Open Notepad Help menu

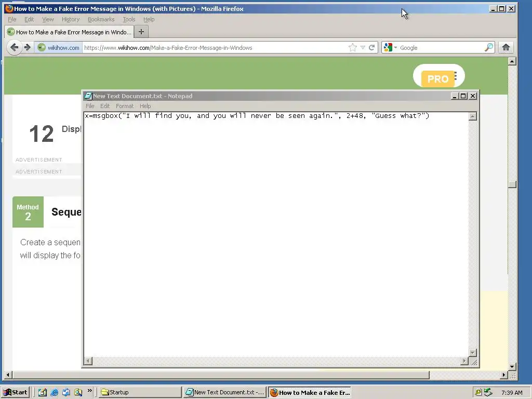click(x=145, y=106)
